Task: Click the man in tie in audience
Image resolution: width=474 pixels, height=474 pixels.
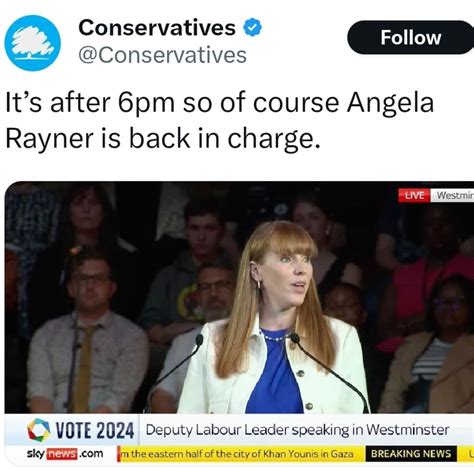Action: coord(87,333)
